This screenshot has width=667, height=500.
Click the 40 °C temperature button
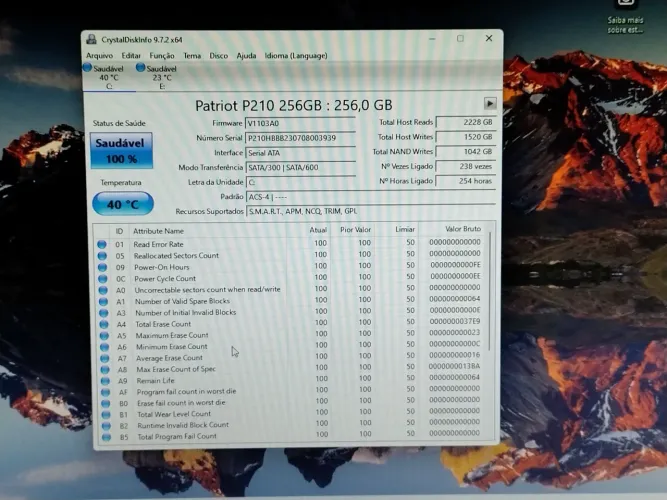pyautogui.click(x=123, y=204)
